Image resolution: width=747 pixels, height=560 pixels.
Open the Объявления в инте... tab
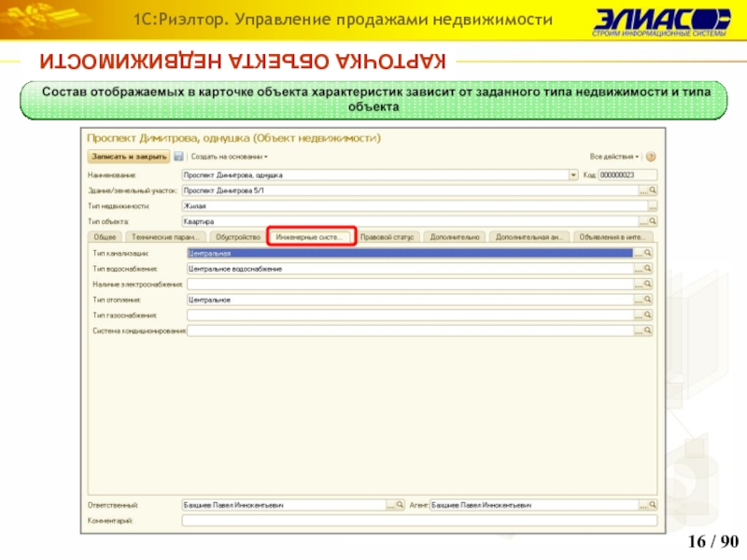[x=613, y=237]
